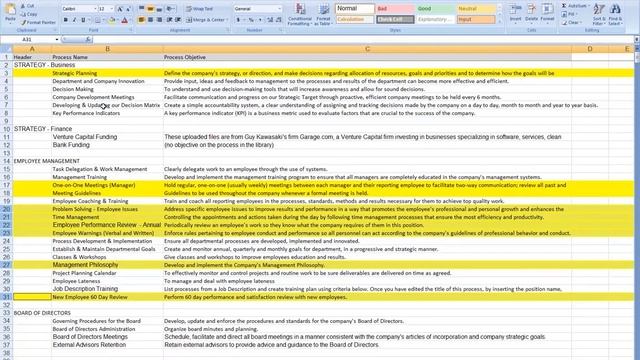
Task: Toggle Underline formatting
Action: click(x=83, y=20)
